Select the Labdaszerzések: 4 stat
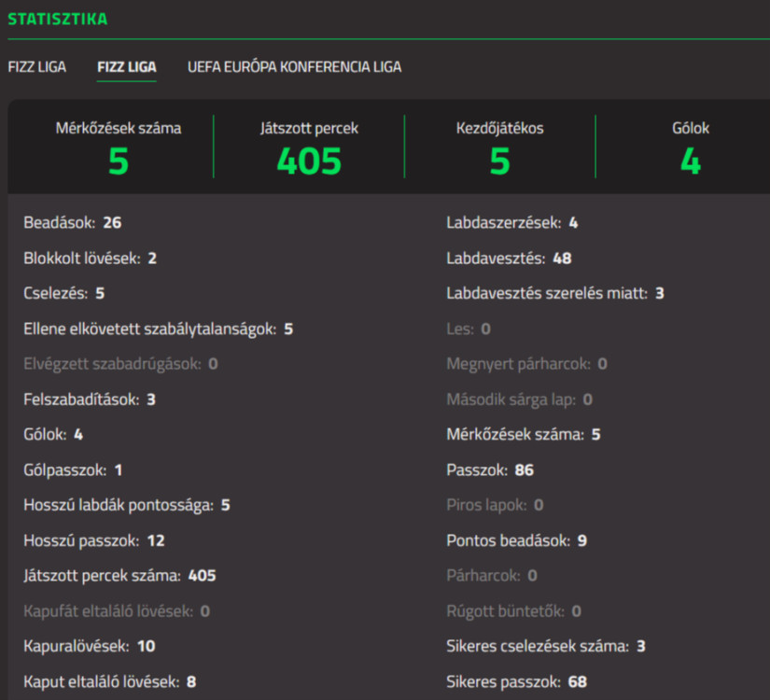Image resolution: width=770 pixels, height=700 pixels. pos(512,223)
